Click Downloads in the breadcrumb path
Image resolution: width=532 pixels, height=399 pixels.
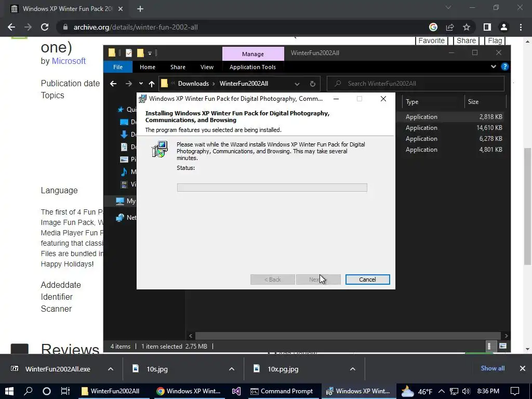(193, 84)
